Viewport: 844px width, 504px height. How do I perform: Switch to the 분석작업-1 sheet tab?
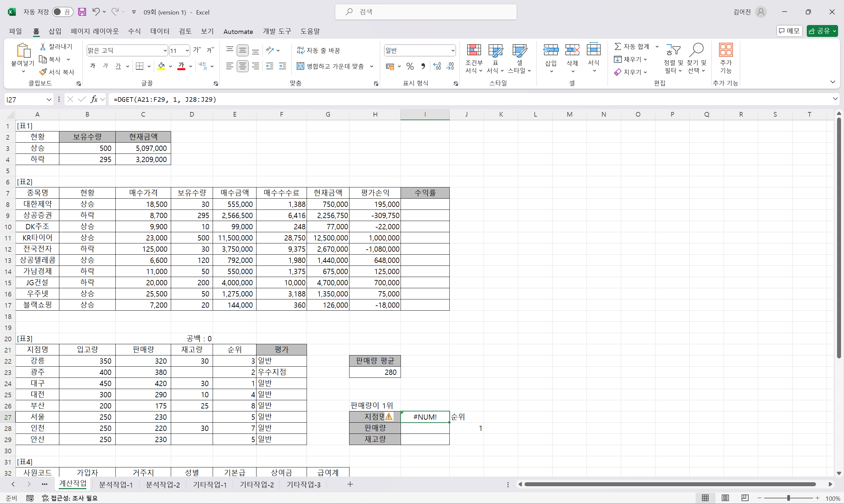[x=116, y=484]
